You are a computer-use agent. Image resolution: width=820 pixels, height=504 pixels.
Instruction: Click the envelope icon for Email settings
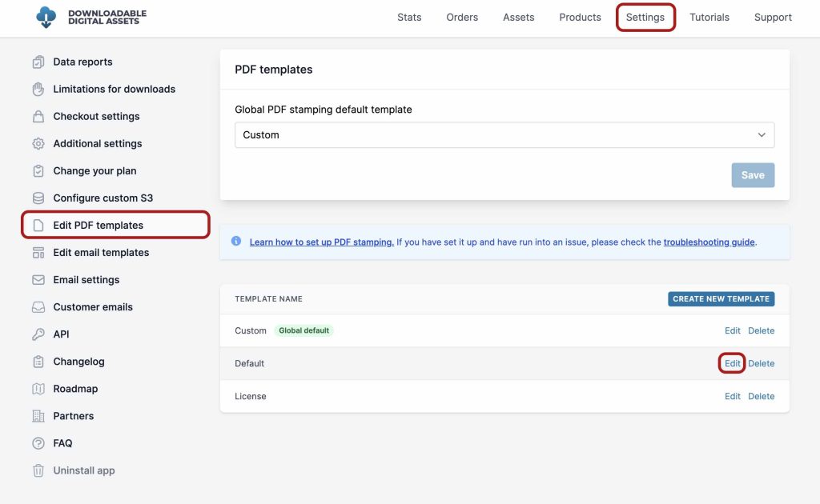(x=38, y=280)
